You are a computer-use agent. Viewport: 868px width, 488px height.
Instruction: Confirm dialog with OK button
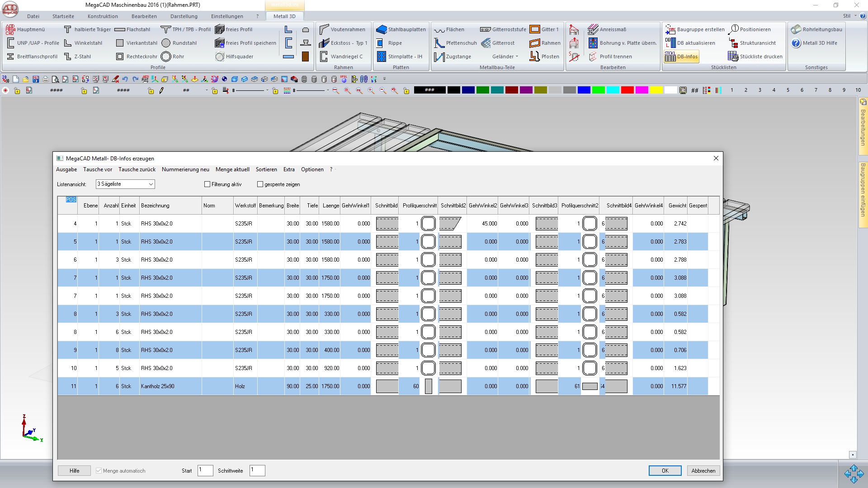(665, 471)
